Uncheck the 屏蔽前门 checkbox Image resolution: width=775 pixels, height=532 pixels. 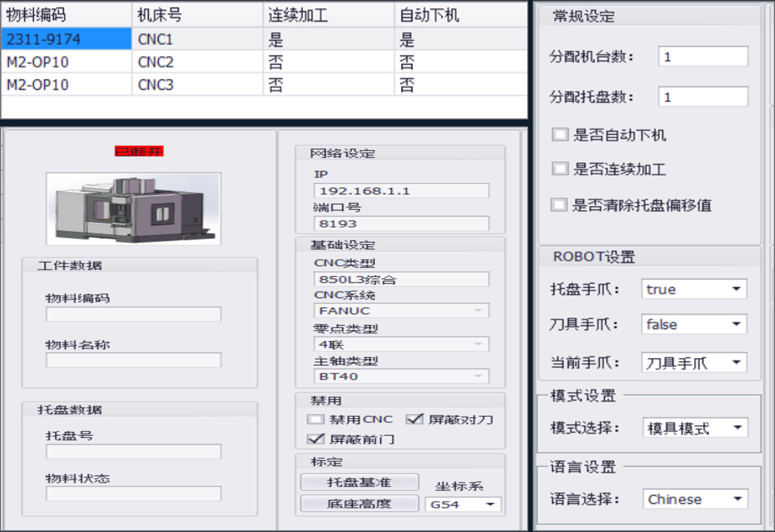point(316,439)
